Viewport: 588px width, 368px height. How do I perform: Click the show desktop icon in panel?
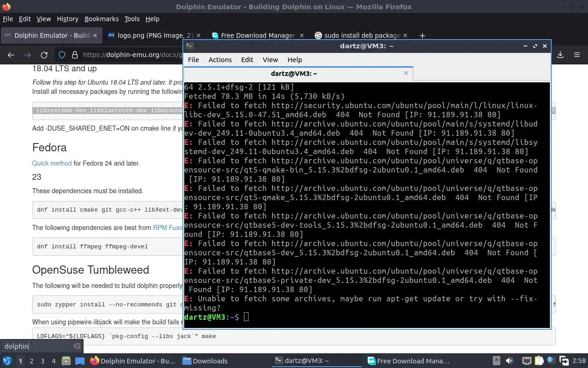pos(80,361)
